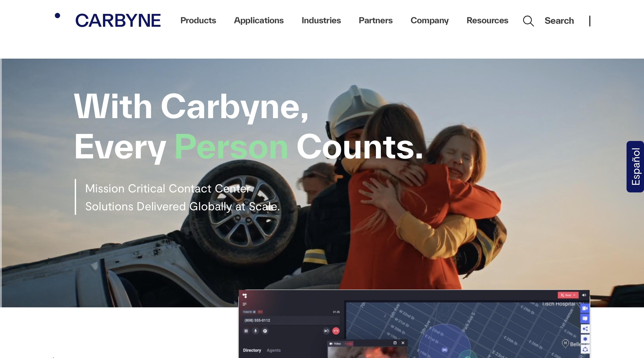Select the Agents tab

273,350
